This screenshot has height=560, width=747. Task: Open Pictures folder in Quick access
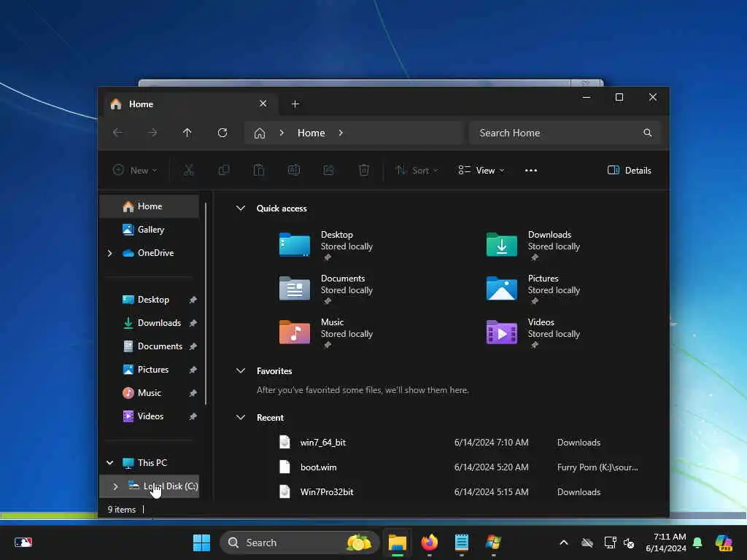(x=533, y=289)
